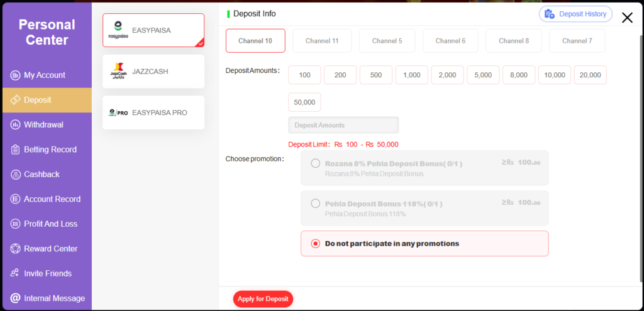Open Deposit History link text
Image resolution: width=644 pixels, height=311 pixels.
[582, 14]
